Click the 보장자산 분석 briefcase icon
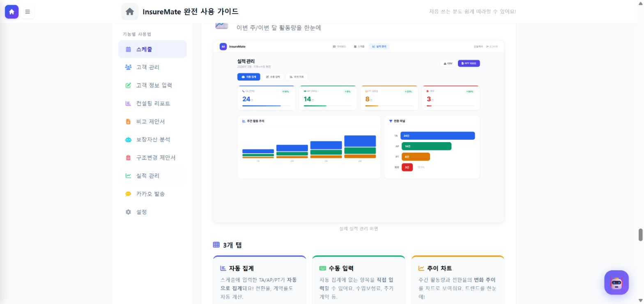 (x=129, y=139)
